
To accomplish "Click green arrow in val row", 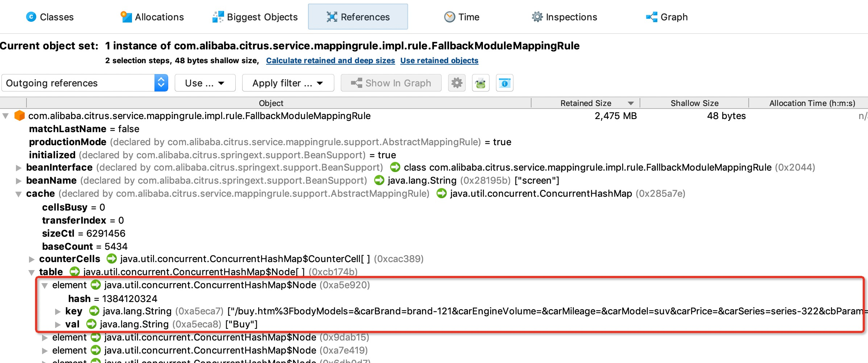I will tap(91, 324).
